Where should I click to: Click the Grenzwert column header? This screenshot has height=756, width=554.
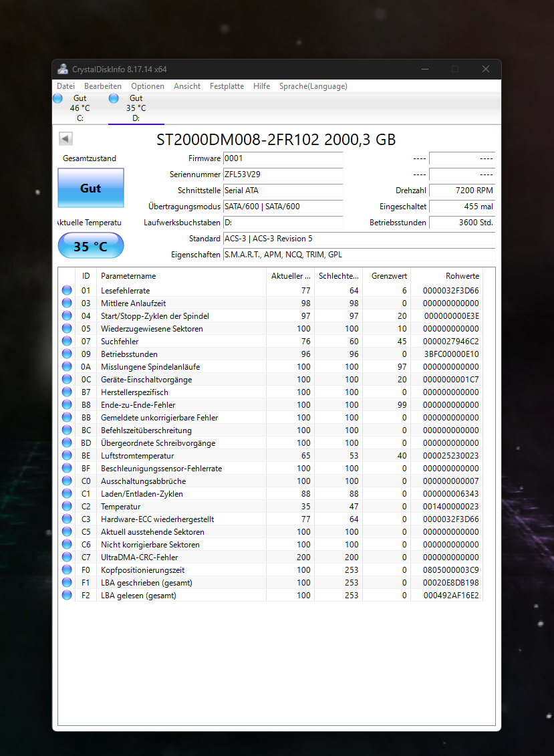pyautogui.click(x=387, y=276)
